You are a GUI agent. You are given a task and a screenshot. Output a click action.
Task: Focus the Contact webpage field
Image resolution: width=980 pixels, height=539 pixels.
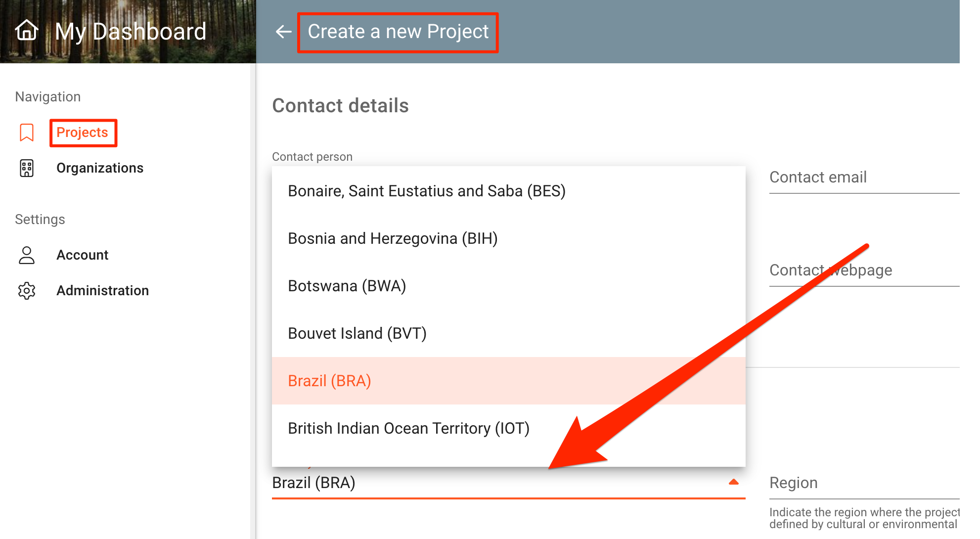(863, 270)
